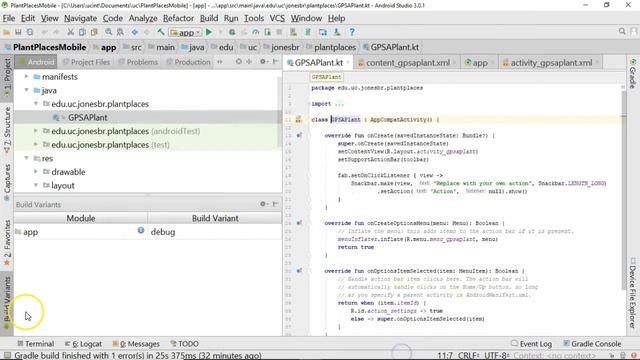Click the Stop toolbar icon

[280, 32]
